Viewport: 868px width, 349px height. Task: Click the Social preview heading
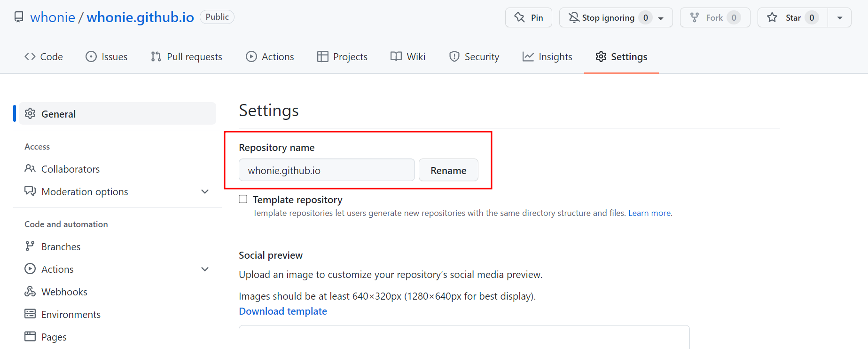click(271, 255)
